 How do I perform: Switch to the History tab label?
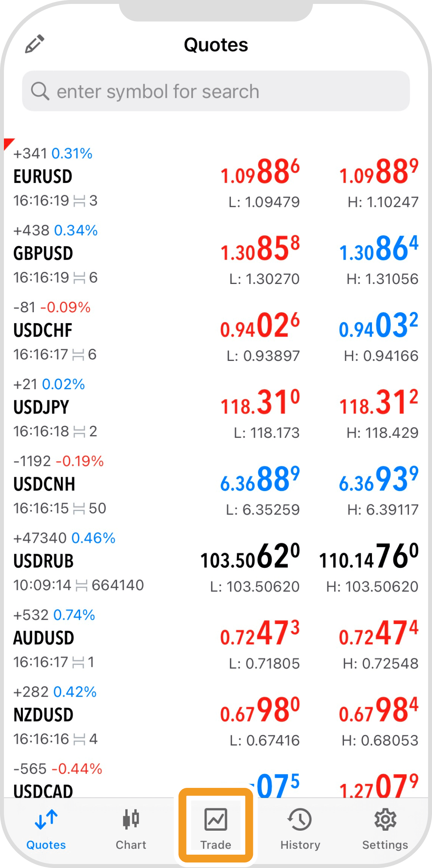click(300, 845)
